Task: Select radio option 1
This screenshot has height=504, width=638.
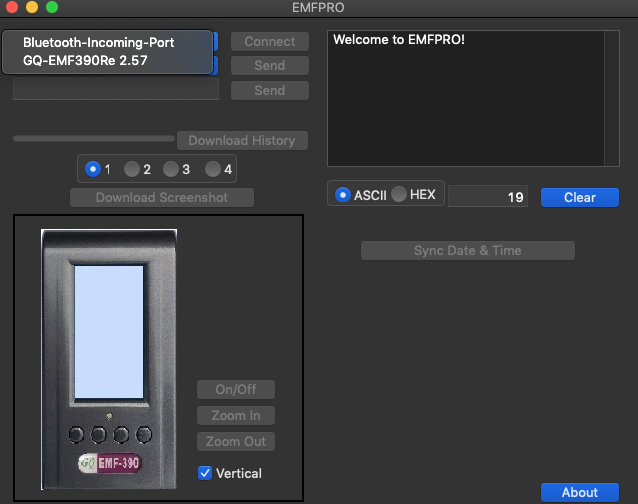Action: [93, 169]
